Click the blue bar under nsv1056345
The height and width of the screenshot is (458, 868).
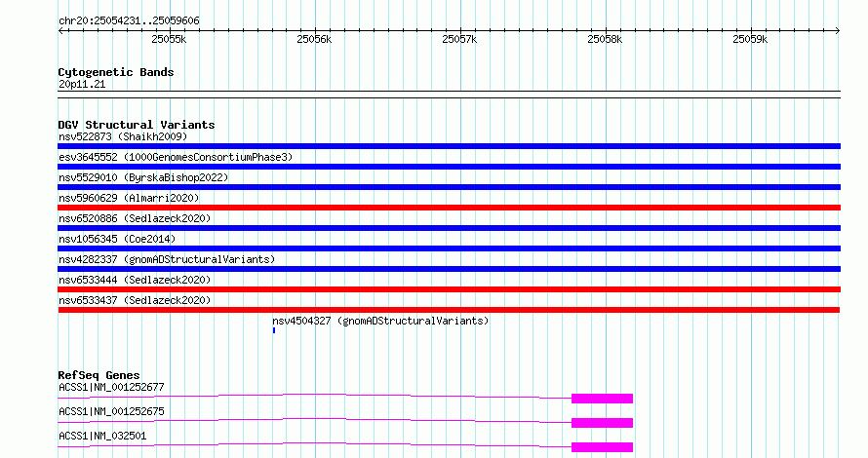(x=449, y=248)
